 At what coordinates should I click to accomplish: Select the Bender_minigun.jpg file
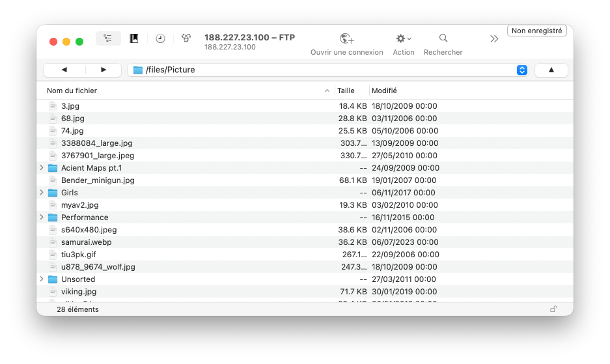coord(98,180)
